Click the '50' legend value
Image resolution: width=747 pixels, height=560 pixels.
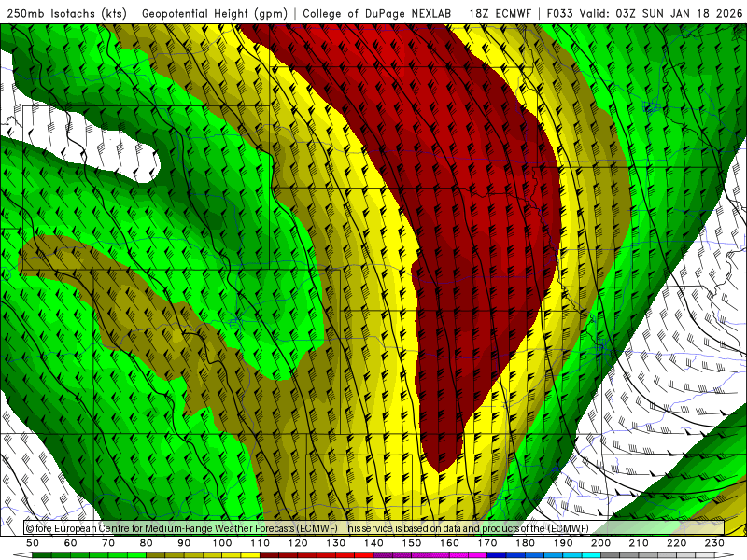(33, 543)
